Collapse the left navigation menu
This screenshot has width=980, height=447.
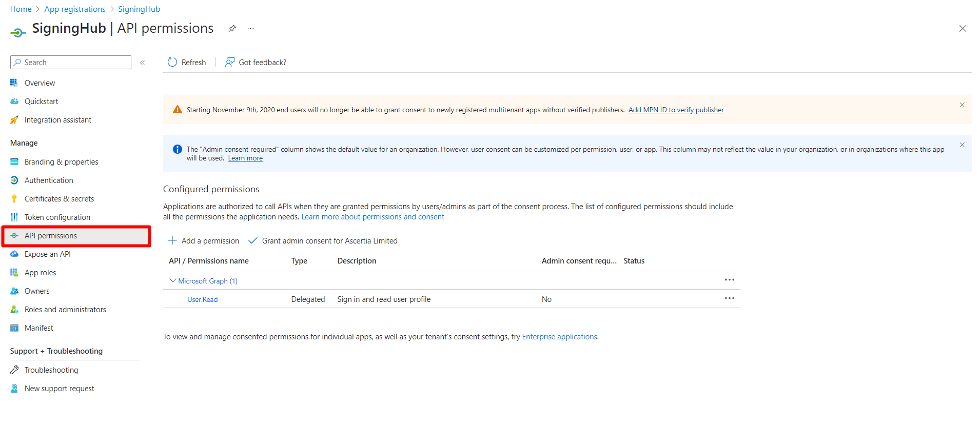pos(143,63)
